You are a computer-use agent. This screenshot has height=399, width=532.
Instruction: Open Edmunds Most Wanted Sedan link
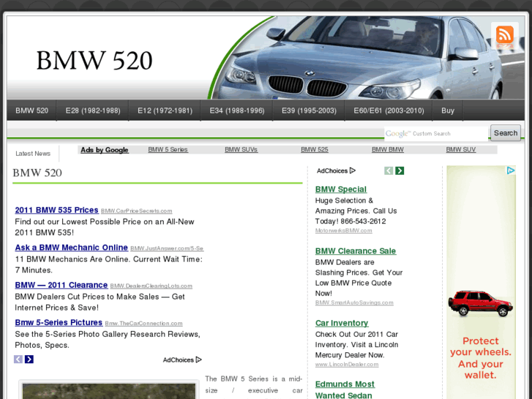point(345,389)
